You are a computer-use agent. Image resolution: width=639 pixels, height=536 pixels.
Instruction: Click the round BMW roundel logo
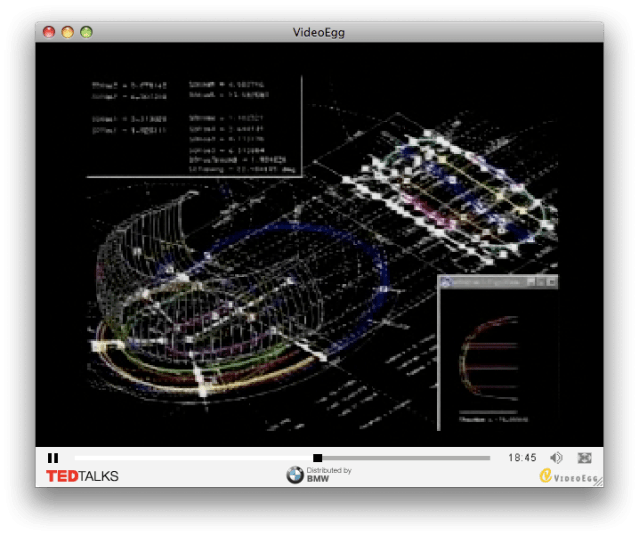[295, 476]
